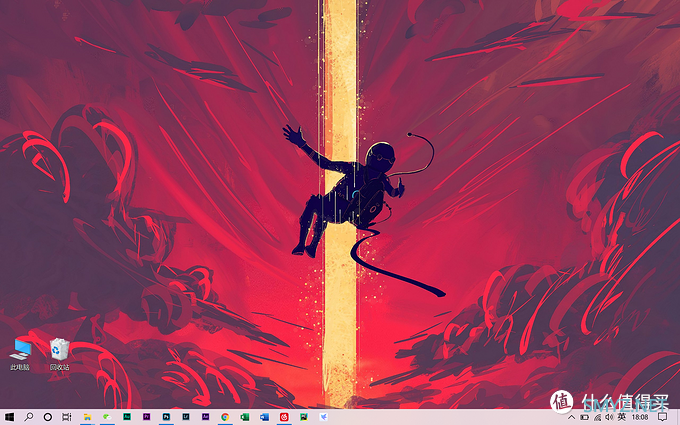Launch Adobe After Effects from the taskbar
Viewport: 680px width, 425px height.
coord(206,417)
